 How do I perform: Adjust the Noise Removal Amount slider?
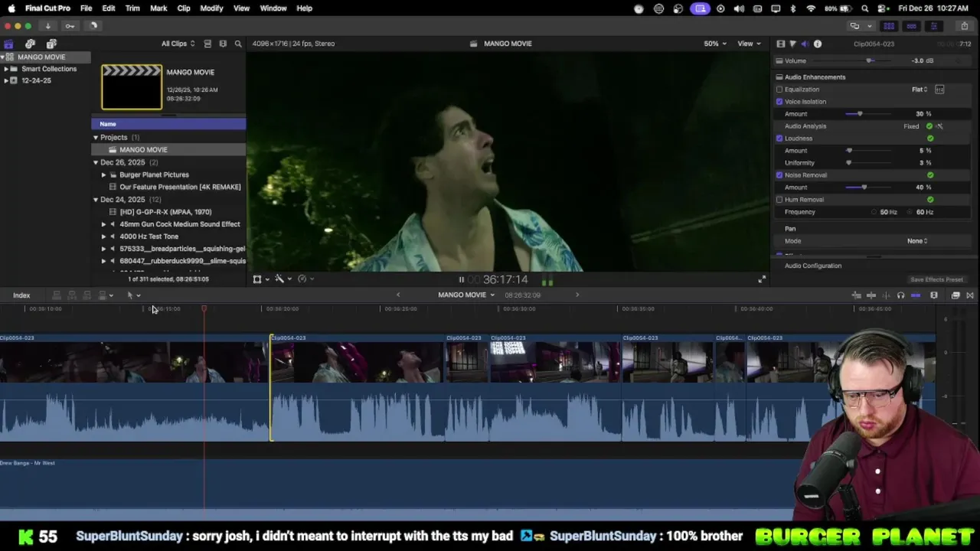click(x=864, y=187)
